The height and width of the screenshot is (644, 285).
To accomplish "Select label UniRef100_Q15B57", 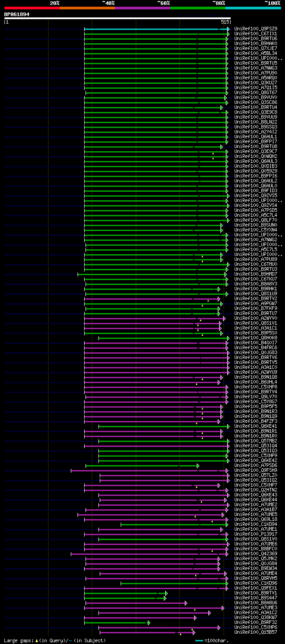I will (256, 632).
